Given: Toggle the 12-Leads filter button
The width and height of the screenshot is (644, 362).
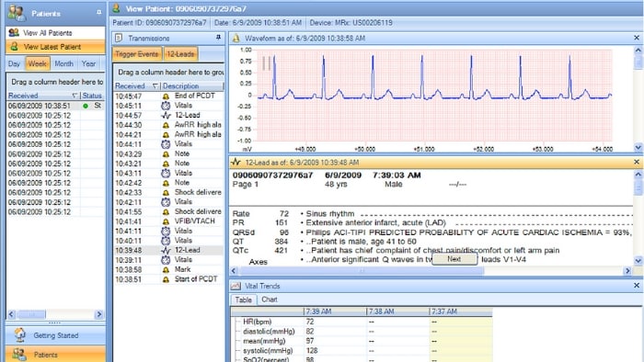Looking at the screenshot, I should click(x=180, y=54).
